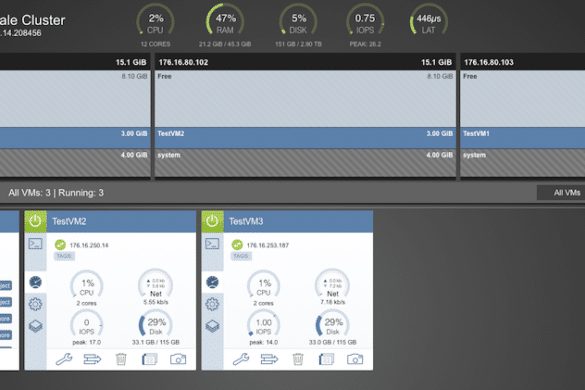Select node header 176.16.80.102
585x390 pixels.
coord(306,62)
